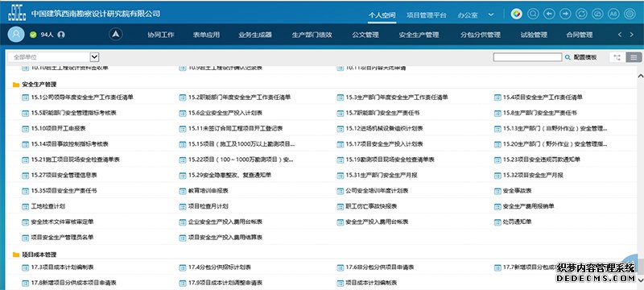Open 表单应用 menu

[206, 35]
